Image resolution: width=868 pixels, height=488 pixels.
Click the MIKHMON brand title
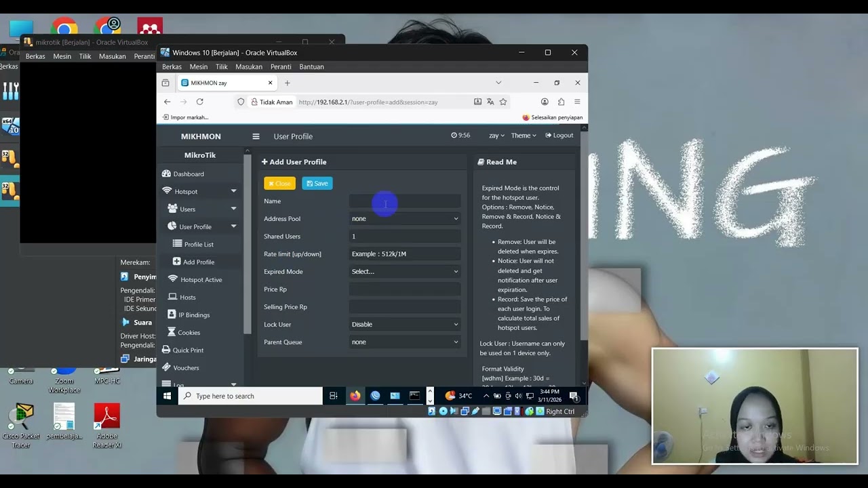coord(201,136)
